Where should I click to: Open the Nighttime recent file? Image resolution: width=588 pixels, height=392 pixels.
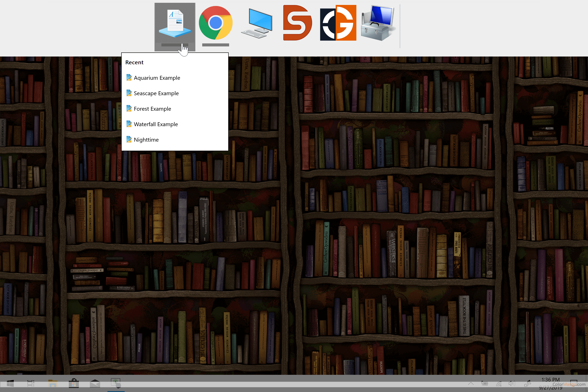[146, 140]
